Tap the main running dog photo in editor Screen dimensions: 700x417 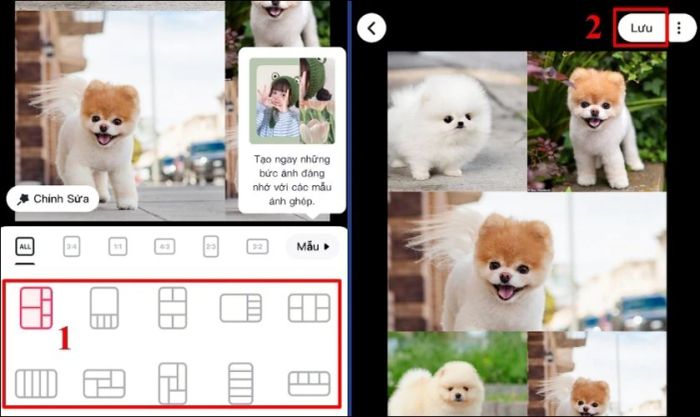[120, 116]
